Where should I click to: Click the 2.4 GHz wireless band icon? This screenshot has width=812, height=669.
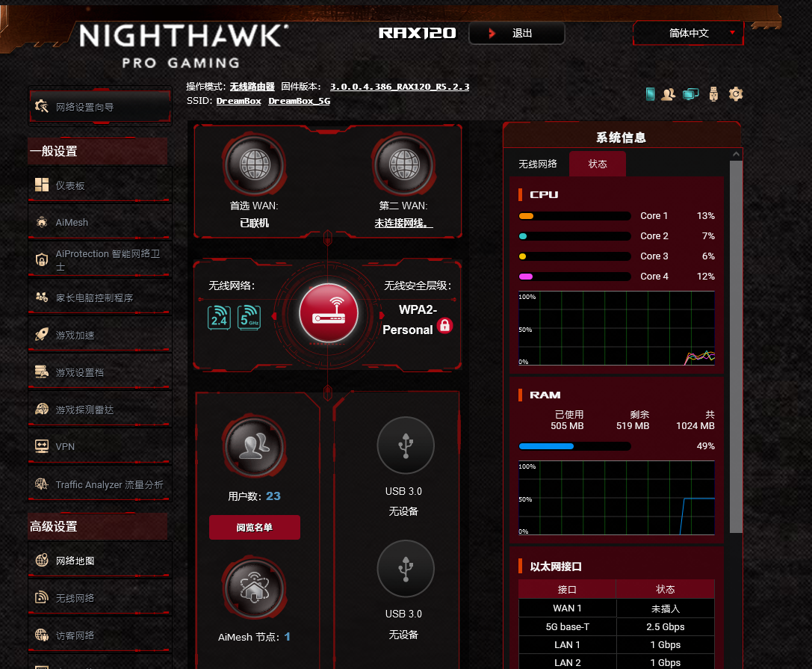219,318
